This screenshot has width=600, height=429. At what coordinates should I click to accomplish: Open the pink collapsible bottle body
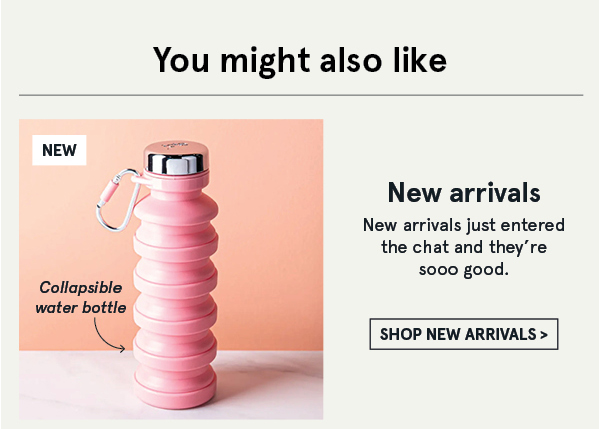(175, 290)
